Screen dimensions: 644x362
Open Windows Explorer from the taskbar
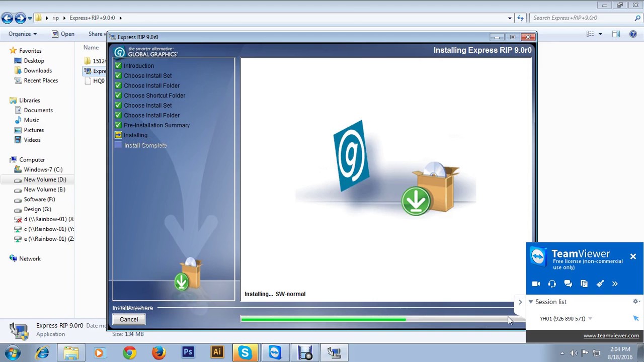(x=71, y=353)
